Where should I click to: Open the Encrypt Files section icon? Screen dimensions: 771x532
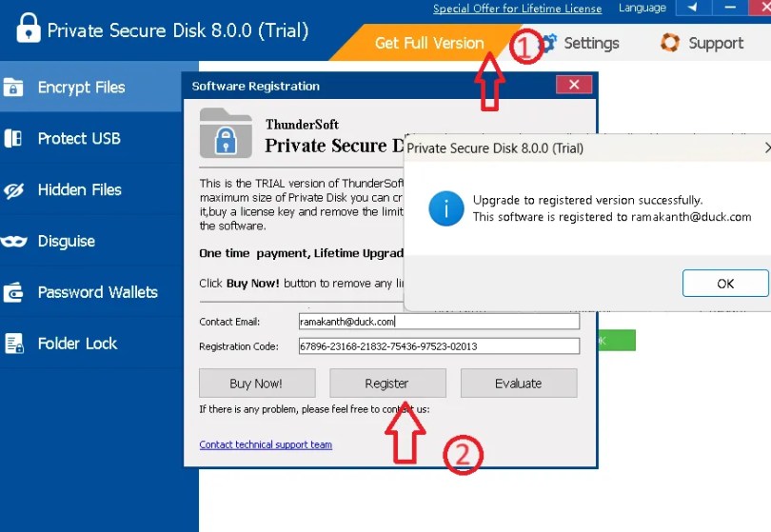13,88
